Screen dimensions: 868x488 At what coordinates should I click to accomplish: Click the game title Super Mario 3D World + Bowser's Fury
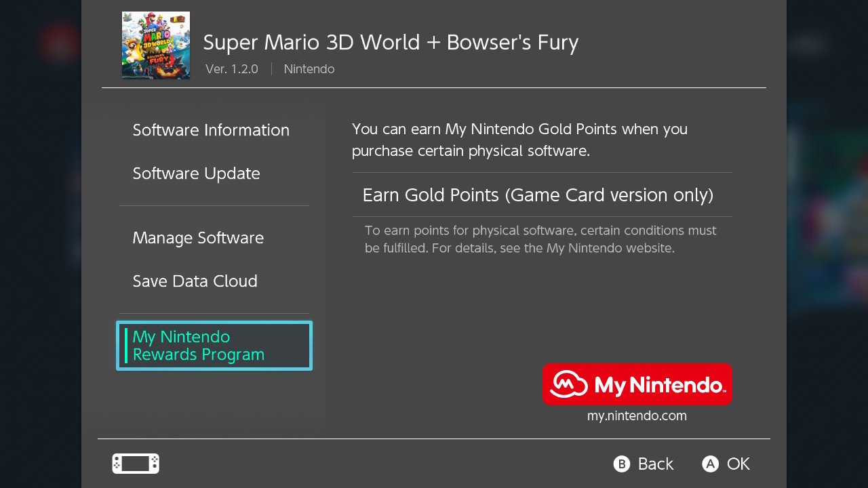tap(391, 43)
